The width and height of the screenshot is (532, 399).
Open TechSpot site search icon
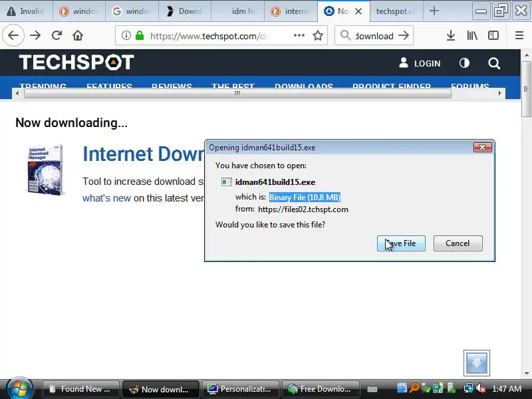(x=494, y=63)
